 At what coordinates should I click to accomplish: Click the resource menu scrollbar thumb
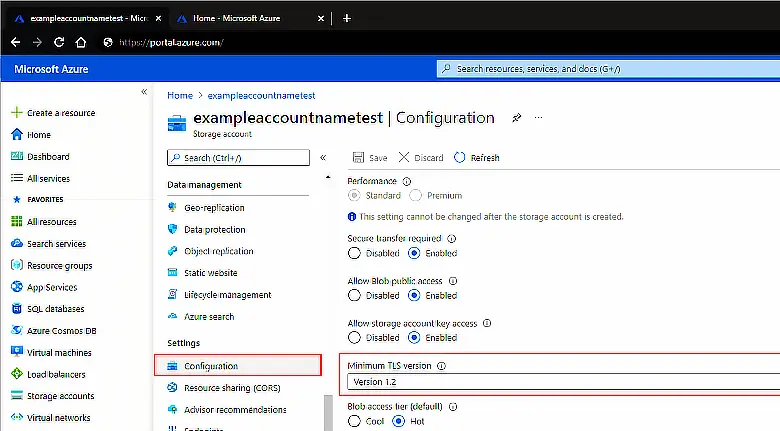point(328,413)
